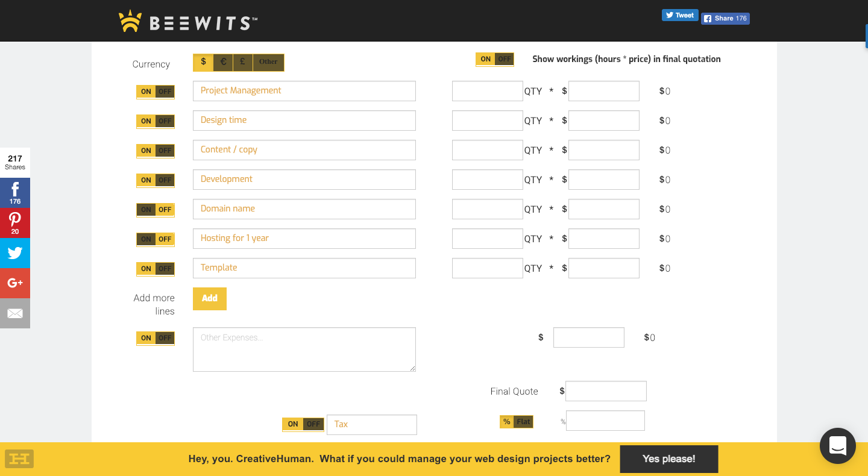This screenshot has height=476, width=868.
Task: Share on Twitter from left sidebar
Action: pyautogui.click(x=15, y=253)
